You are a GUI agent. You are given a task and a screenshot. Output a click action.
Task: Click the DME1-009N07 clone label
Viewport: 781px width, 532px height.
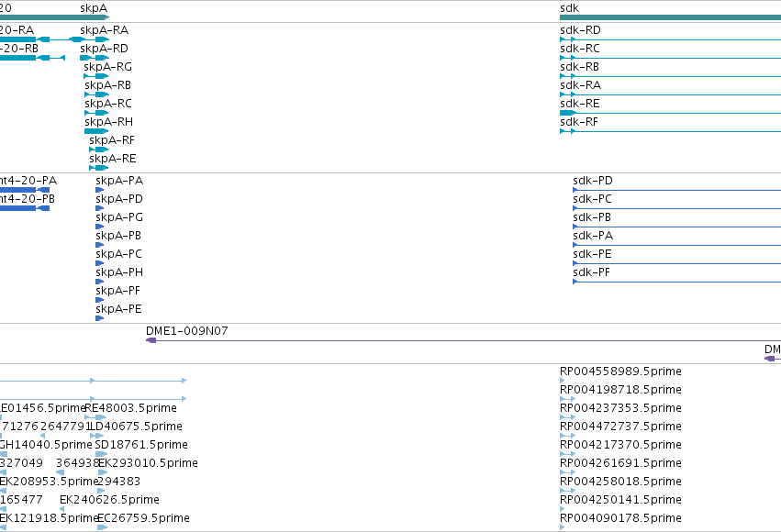pyautogui.click(x=187, y=331)
